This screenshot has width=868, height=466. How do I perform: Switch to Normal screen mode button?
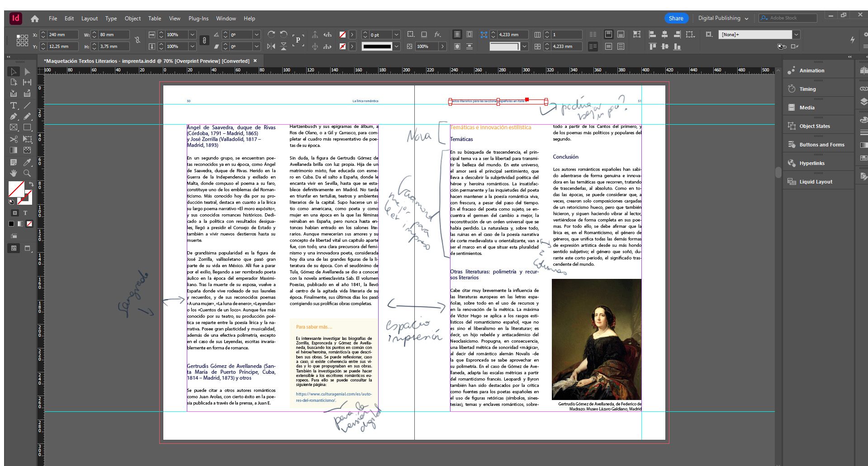coord(14,248)
